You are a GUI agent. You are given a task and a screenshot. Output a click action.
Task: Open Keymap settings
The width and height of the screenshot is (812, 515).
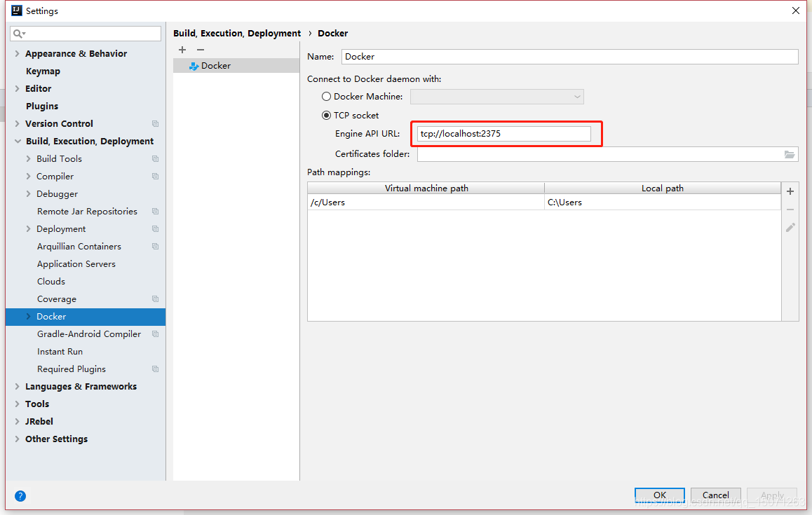[43, 71]
